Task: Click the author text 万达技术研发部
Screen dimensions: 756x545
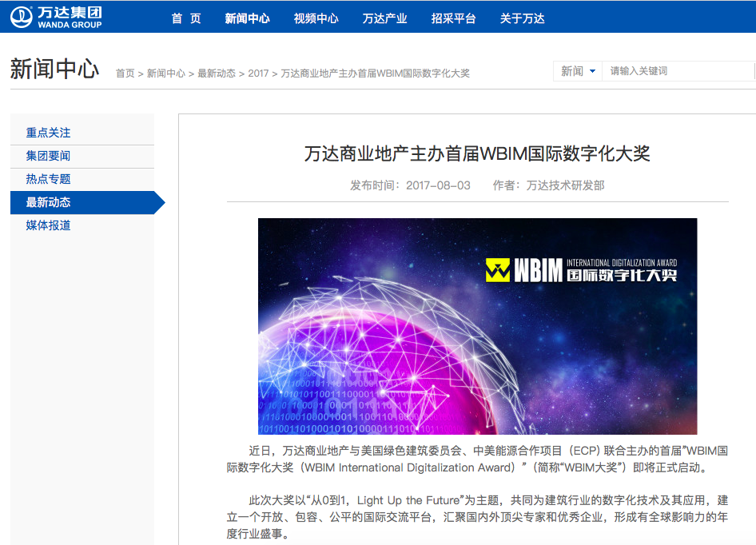Action: click(x=565, y=185)
